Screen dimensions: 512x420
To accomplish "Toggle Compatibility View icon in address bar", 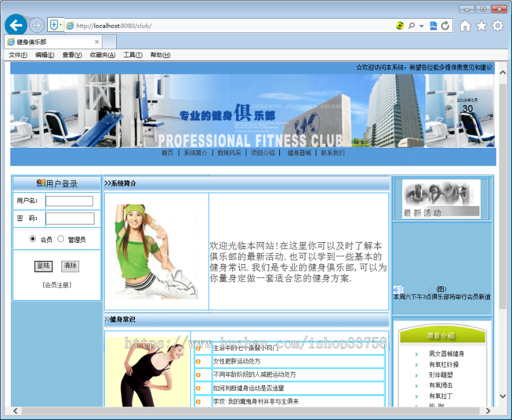I will 433,25.
